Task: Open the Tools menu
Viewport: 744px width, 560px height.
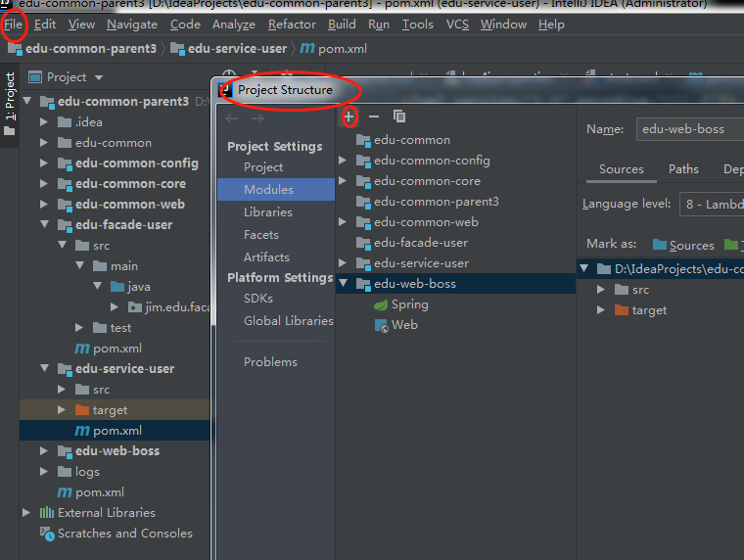Action: coord(418,24)
